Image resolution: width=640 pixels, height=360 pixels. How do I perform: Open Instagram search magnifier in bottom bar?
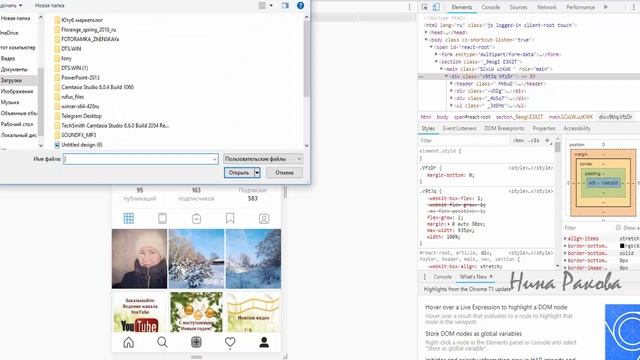coord(162,342)
